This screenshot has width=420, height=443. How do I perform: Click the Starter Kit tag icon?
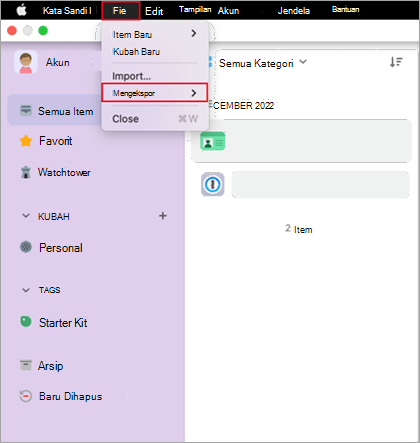coord(26,322)
